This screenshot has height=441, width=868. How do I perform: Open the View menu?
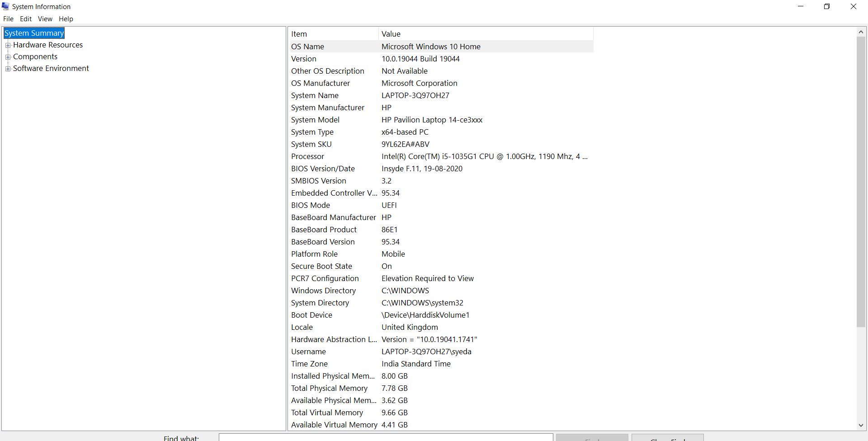point(45,19)
